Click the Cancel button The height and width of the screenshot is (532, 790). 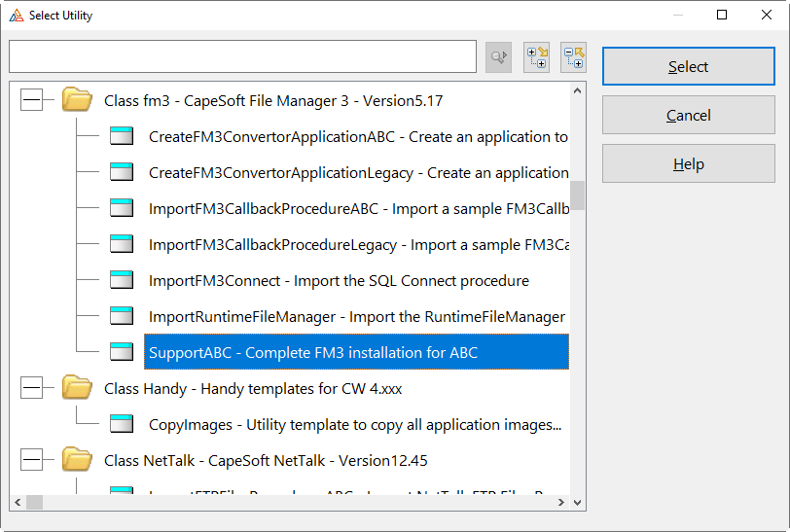[688, 116]
